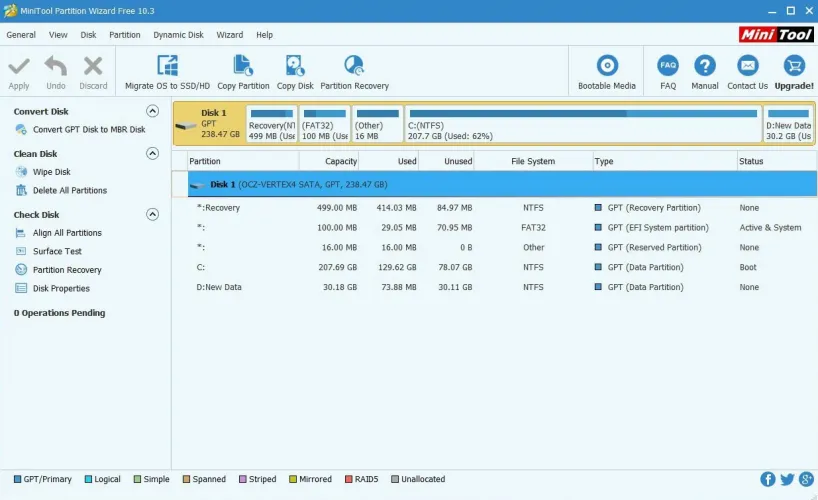Collapse the Convert Disk section
Screen dimensions: 818x500
[x=152, y=111]
